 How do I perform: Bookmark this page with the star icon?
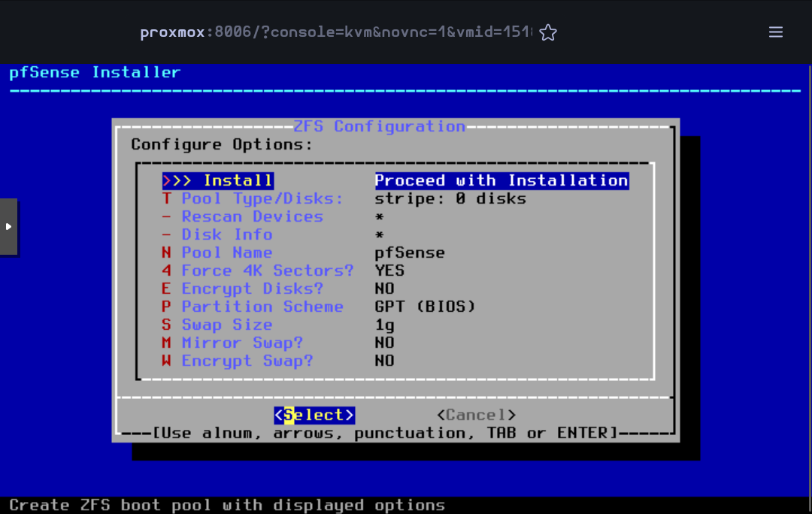(548, 32)
